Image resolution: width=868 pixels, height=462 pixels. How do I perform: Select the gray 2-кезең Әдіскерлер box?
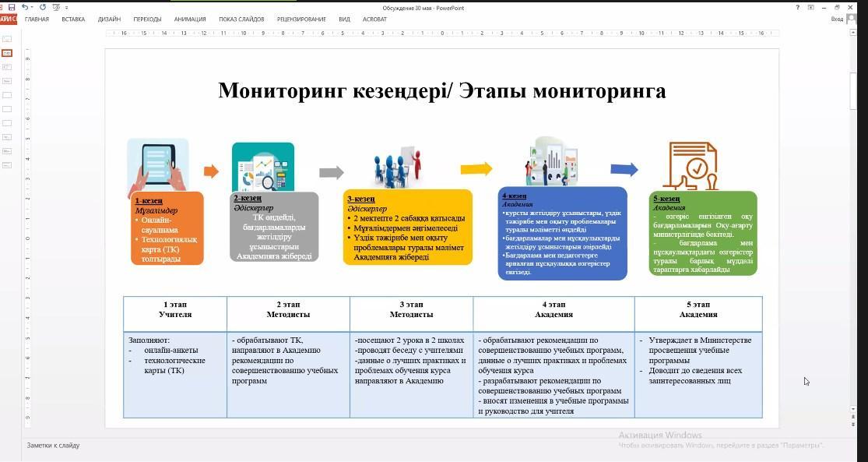click(x=274, y=227)
